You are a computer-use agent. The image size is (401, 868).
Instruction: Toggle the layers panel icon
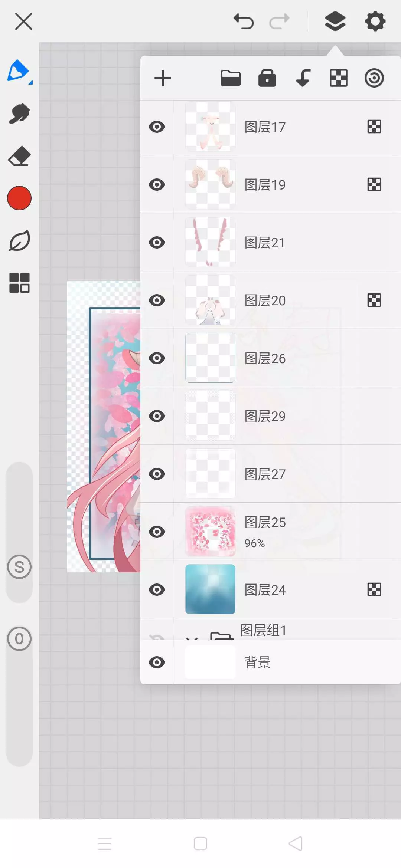pos(335,21)
